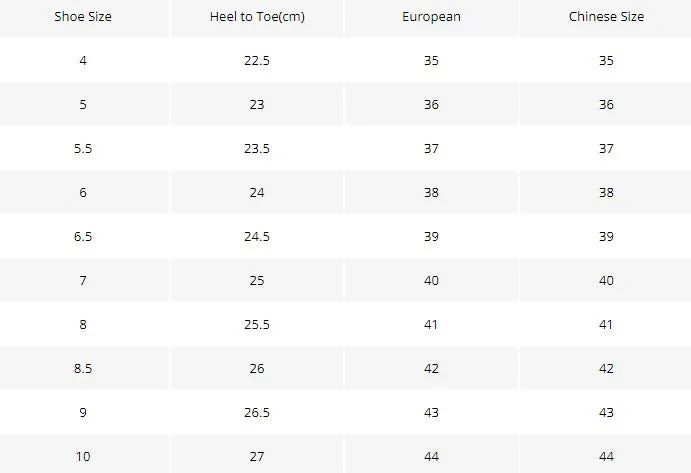This screenshot has height=473, width=691.
Task: Click Chinese size 36 cell
Action: [606, 104]
